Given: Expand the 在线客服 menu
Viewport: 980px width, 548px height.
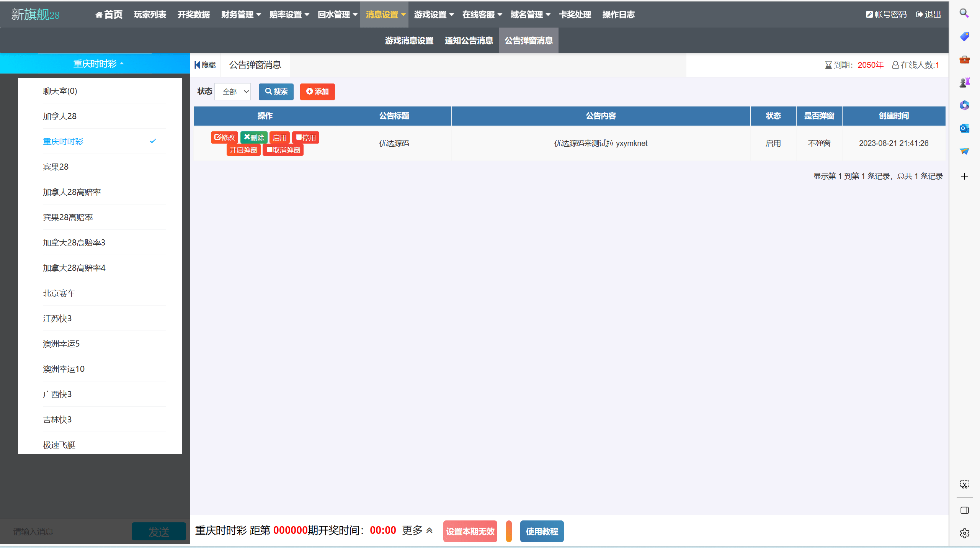Looking at the screenshot, I should click(x=482, y=15).
